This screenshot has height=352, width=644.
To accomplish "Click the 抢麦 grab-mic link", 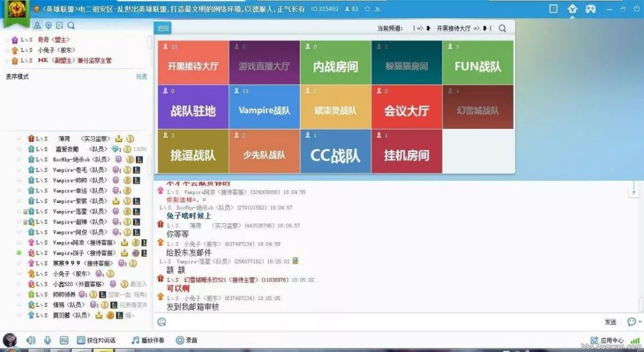I will (141, 76).
